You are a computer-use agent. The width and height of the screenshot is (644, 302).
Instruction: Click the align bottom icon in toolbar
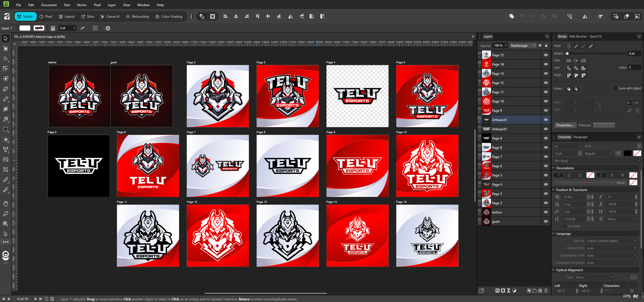[279, 17]
